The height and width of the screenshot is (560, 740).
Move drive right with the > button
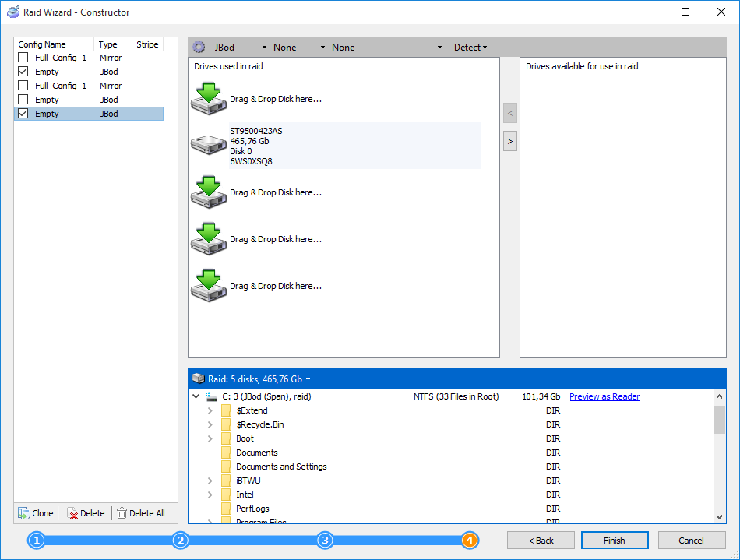click(x=510, y=141)
